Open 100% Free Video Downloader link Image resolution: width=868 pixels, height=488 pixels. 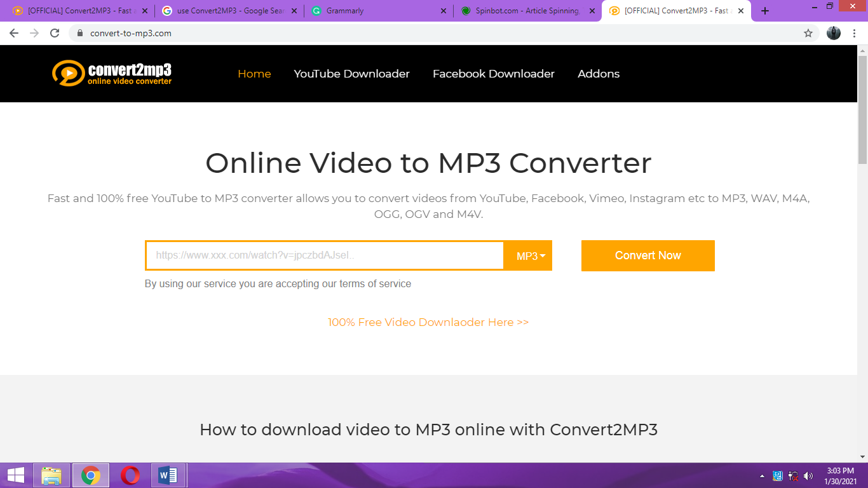(x=428, y=322)
